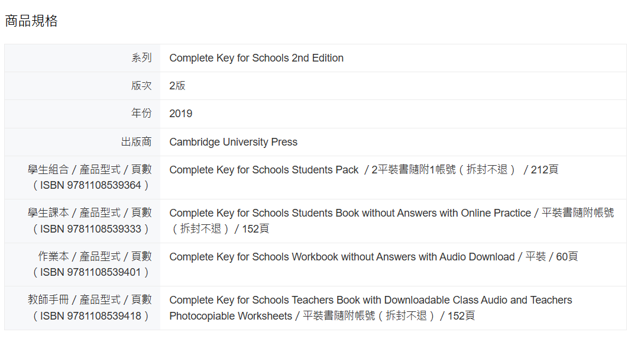This screenshot has width=644, height=348.
Task: Select the 學生課本 ISBN 9781108539333 label
Action: coord(90,221)
